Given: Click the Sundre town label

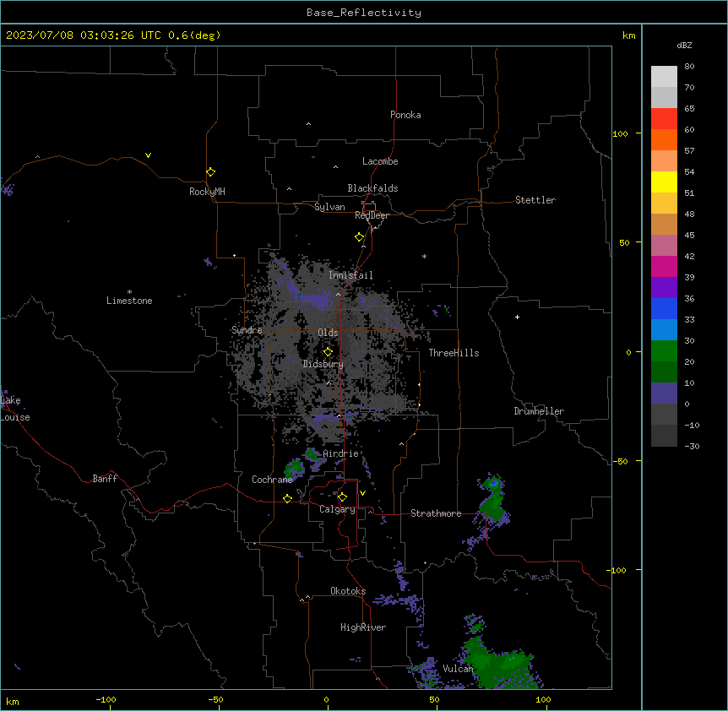Looking at the screenshot, I should (247, 330).
